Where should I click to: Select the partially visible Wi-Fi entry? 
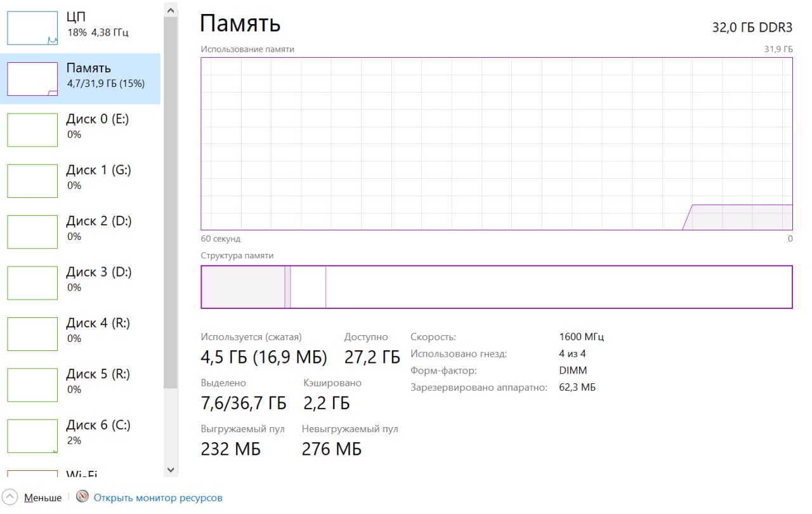point(82,473)
